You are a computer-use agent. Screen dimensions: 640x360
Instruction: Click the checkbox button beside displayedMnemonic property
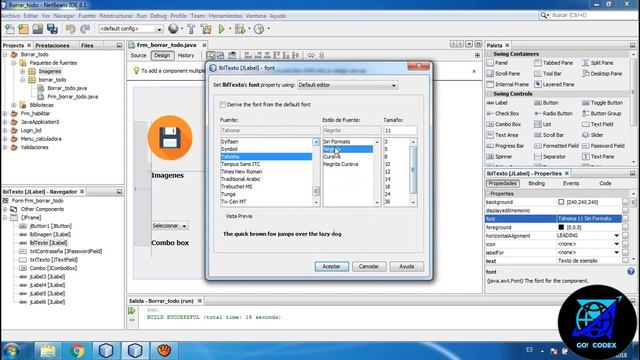(625, 211)
